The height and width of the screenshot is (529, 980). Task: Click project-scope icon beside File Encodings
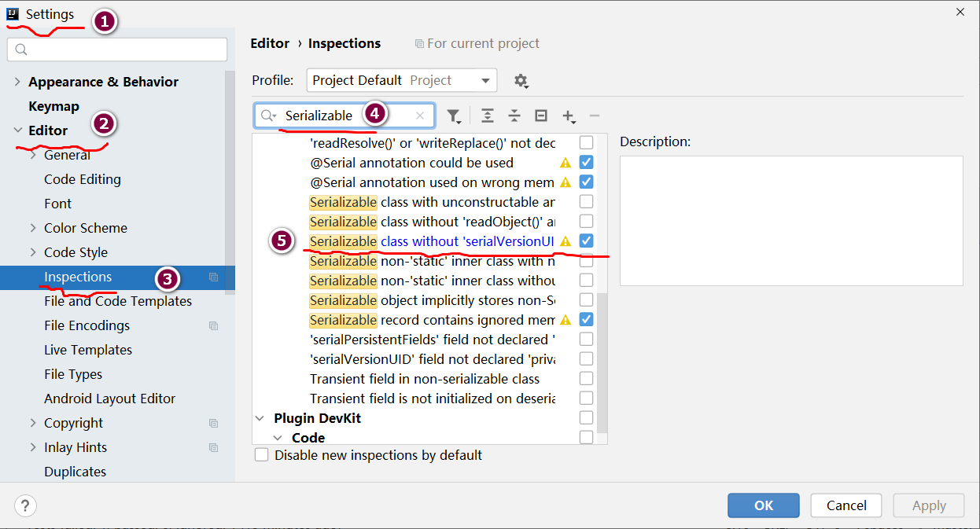[x=214, y=326]
